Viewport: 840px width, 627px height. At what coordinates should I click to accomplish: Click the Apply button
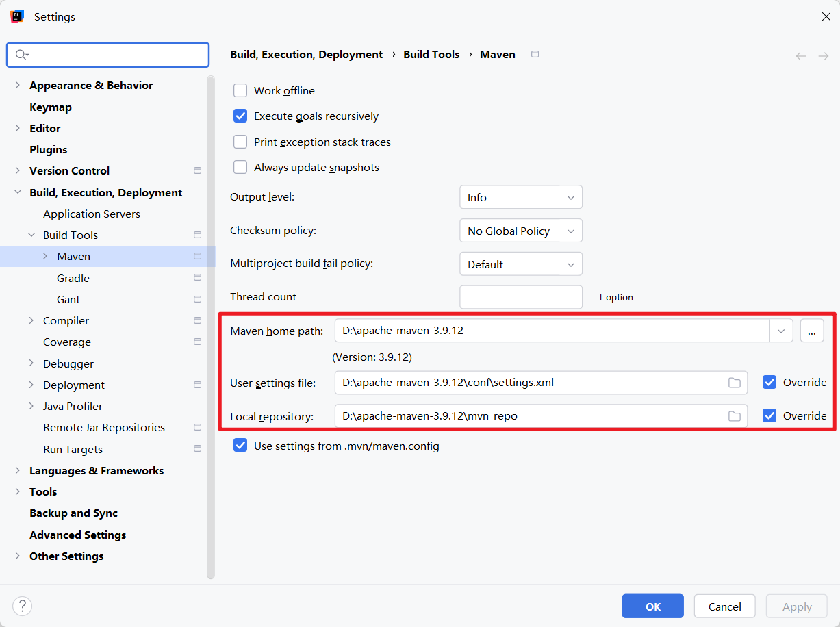tap(797, 606)
